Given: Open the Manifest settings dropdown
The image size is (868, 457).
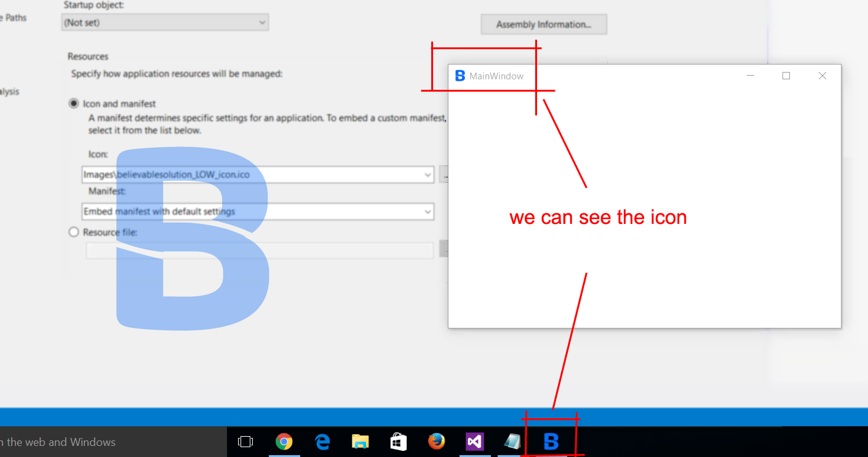Looking at the screenshot, I should (x=429, y=211).
